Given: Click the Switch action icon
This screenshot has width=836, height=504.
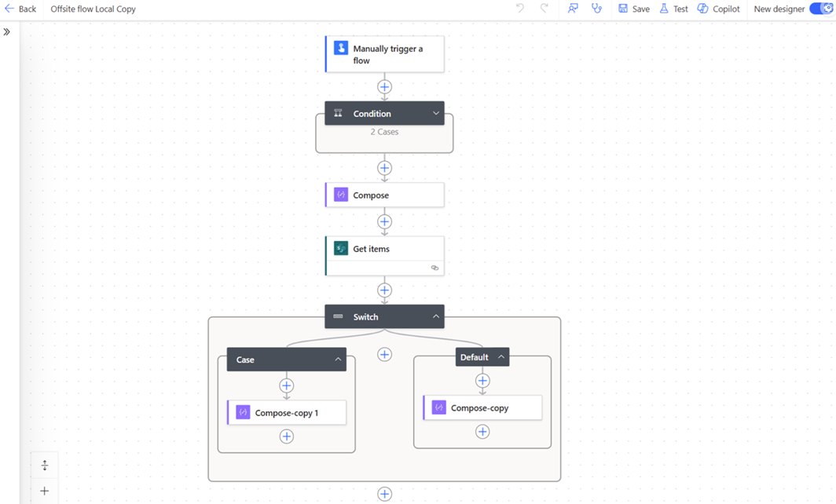Looking at the screenshot, I should click(339, 316).
